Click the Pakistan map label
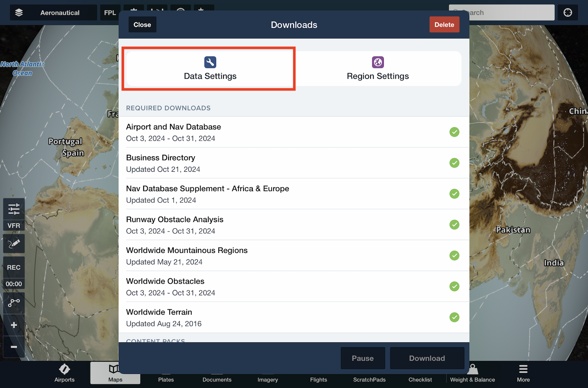This screenshot has height=388, width=588. pos(513,230)
